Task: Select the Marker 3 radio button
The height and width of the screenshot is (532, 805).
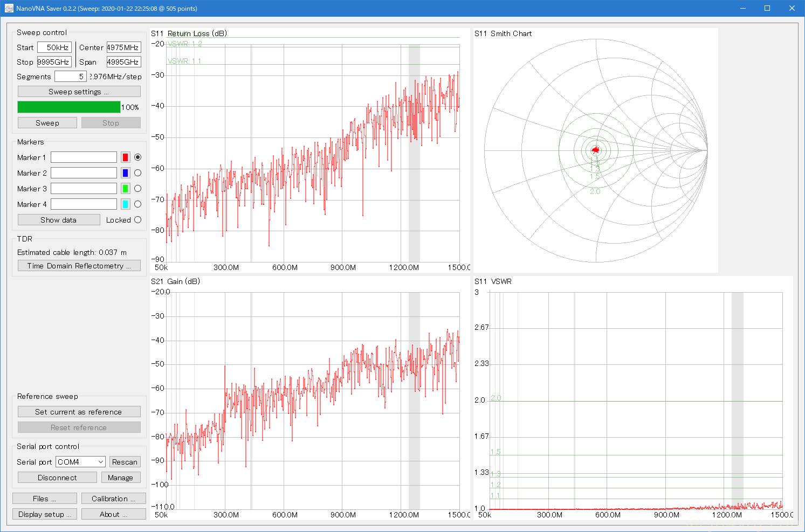Action: click(x=138, y=189)
